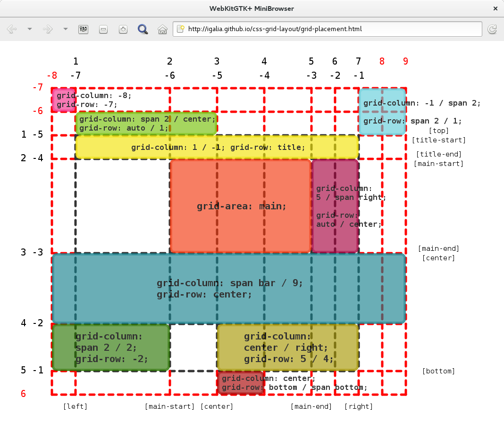This screenshot has width=504, height=438.
Task: Click the olive center / right box
Action: pos(288,347)
